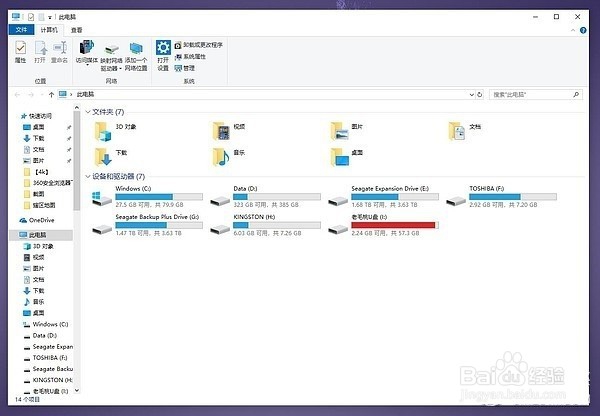Open 360安全浏览器 folder in navigation pane
This screenshot has width=600, height=416.
tap(49, 183)
